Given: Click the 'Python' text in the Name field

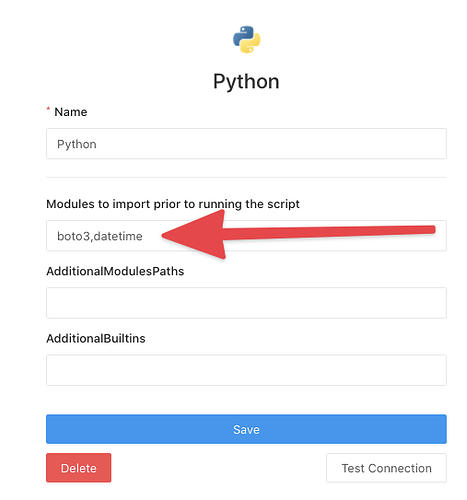Looking at the screenshot, I should 77,144.
